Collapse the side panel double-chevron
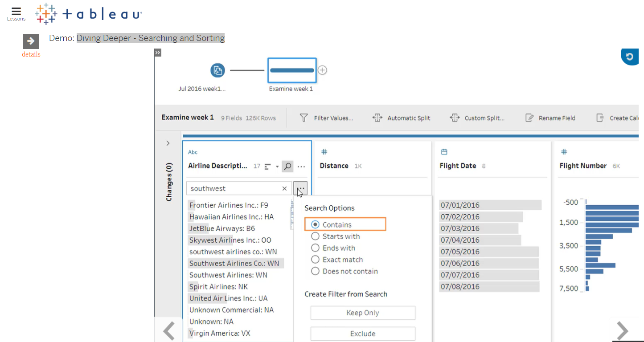This screenshot has width=644, height=342. (157, 53)
